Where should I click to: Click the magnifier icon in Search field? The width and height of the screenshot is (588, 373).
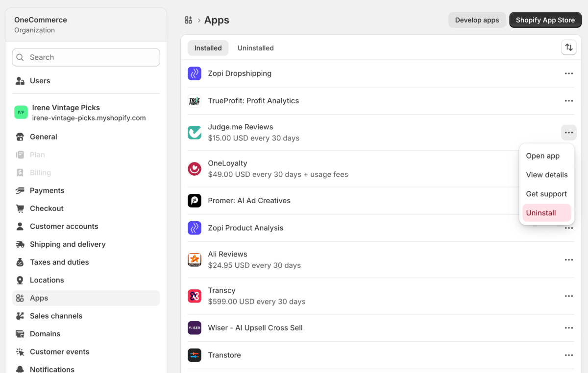click(x=20, y=57)
